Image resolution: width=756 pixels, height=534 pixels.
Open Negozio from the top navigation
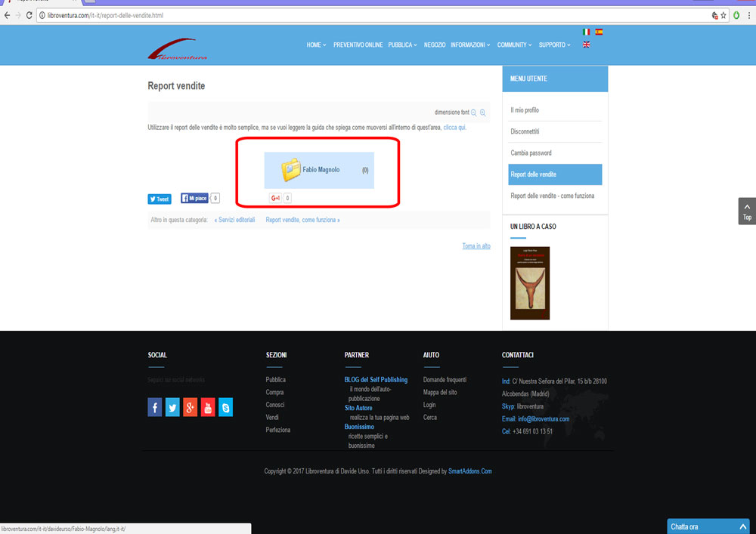point(435,45)
